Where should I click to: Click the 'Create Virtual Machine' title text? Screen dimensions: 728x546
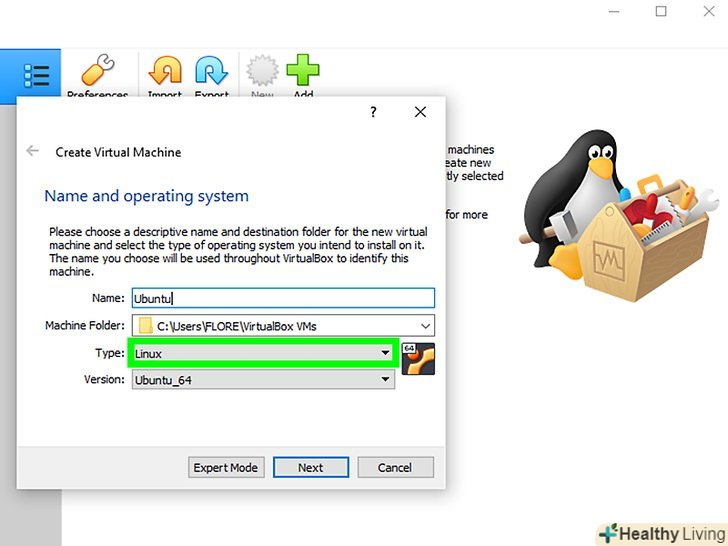pos(118,152)
